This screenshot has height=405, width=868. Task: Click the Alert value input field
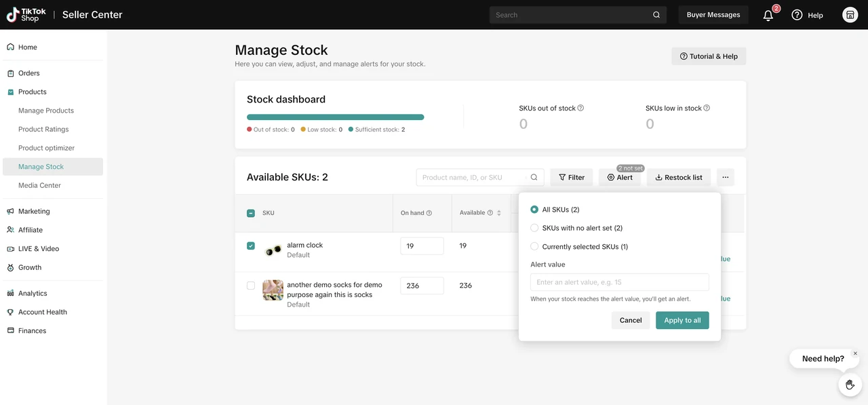(619, 282)
